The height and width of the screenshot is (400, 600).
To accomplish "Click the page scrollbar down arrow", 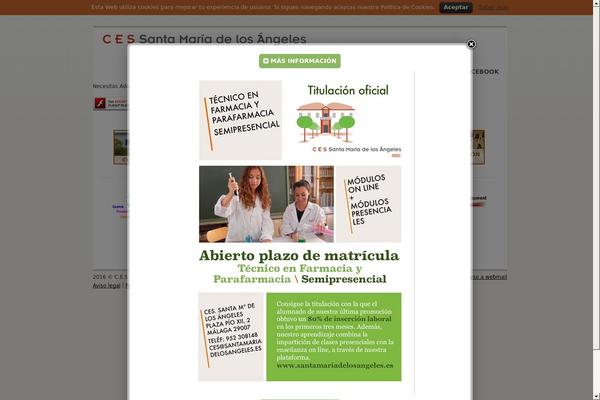I will coord(596,396).
